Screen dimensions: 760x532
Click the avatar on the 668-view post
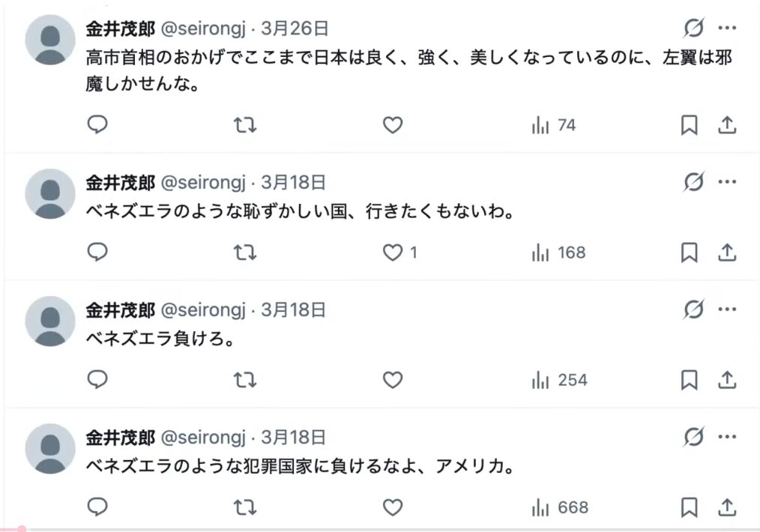pyautogui.click(x=50, y=448)
